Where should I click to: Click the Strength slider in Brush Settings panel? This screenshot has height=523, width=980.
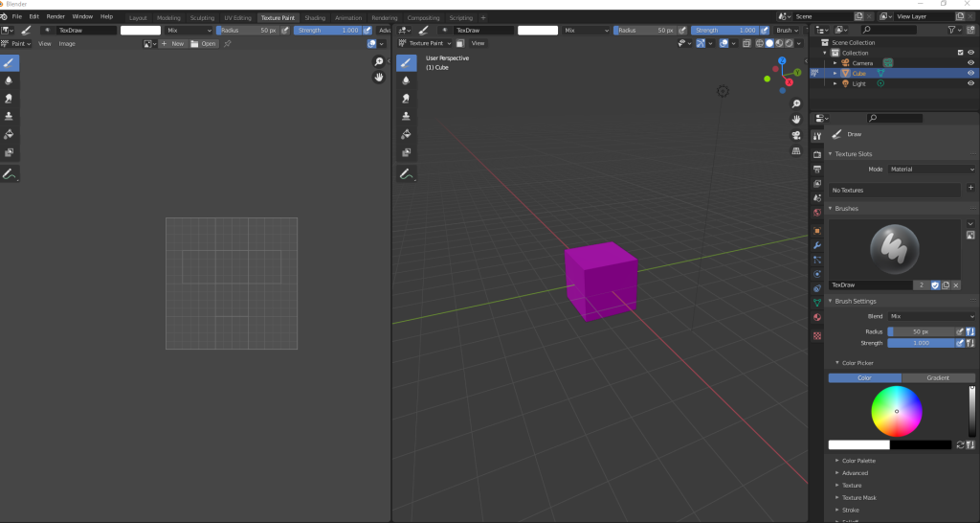[922, 343]
